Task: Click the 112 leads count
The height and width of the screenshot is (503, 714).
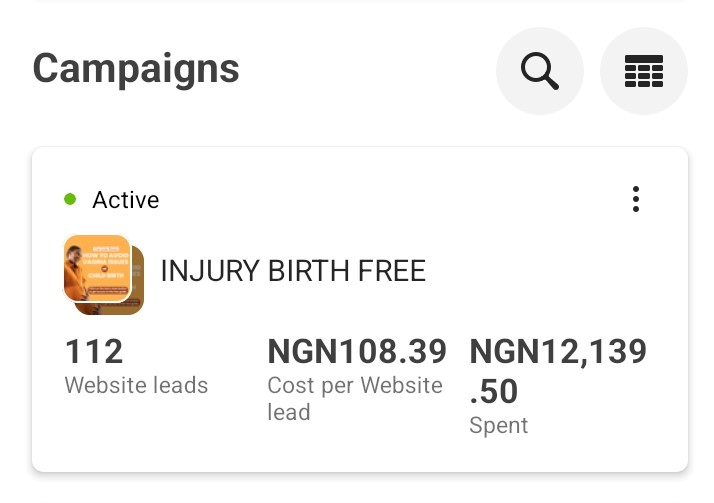Action: pos(94,352)
